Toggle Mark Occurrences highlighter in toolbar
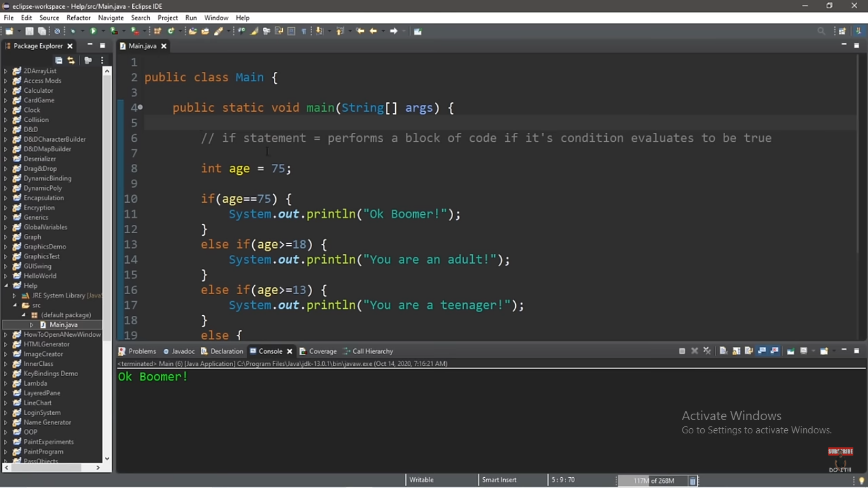The height and width of the screenshot is (488, 868). (x=254, y=31)
